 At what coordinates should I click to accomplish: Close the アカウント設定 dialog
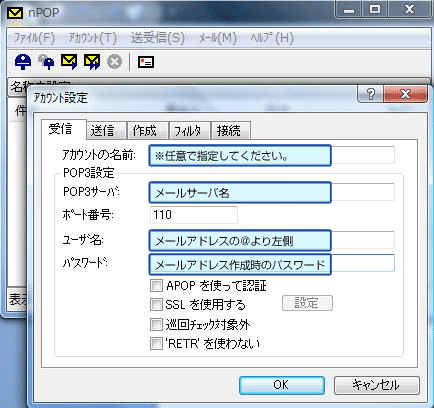405,94
